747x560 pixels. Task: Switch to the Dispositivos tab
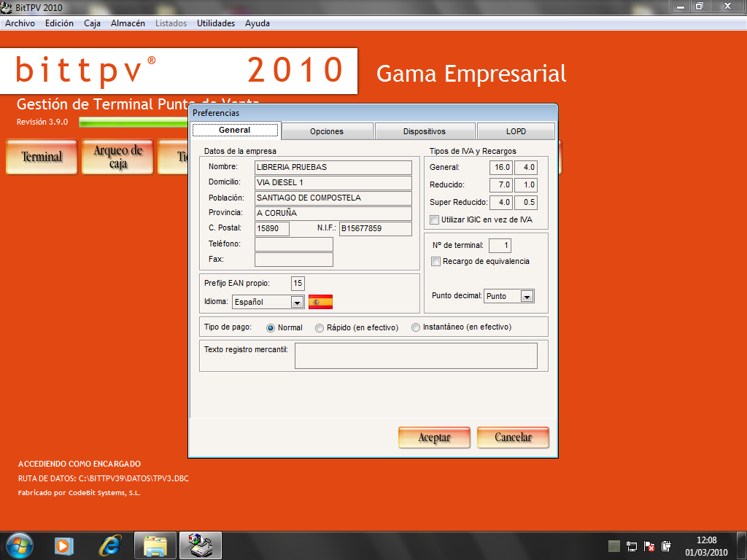tap(425, 131)
